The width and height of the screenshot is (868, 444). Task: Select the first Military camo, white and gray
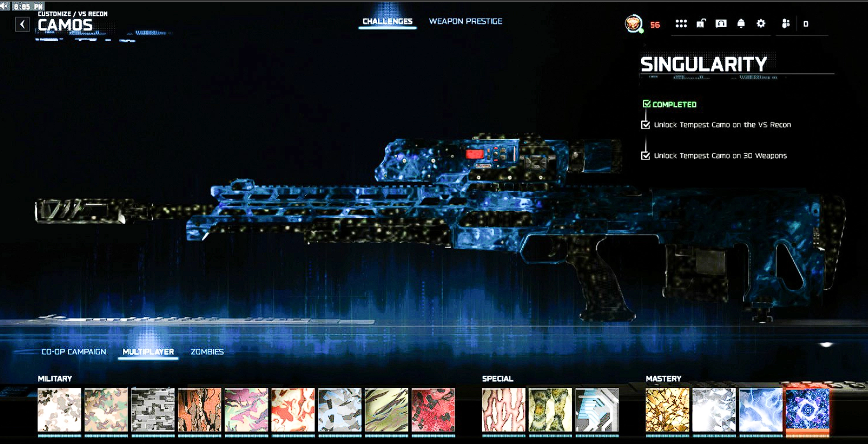tap(59, 410)
